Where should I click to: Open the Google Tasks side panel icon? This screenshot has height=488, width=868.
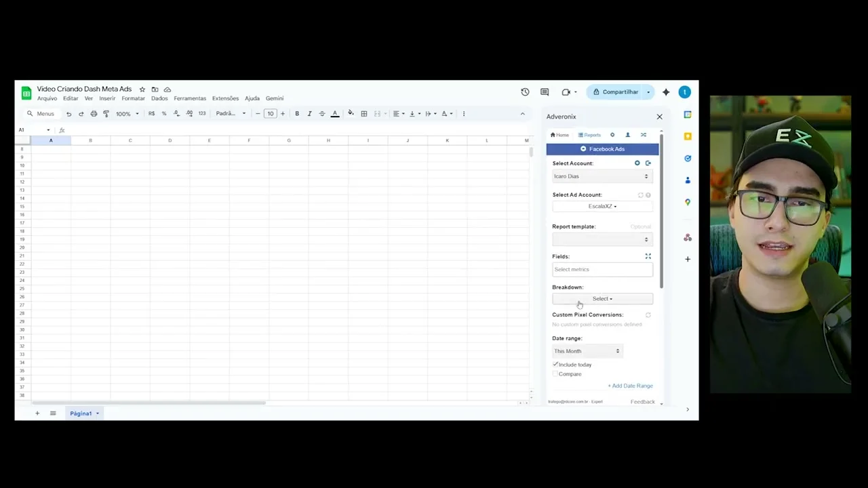click(688, 159)
